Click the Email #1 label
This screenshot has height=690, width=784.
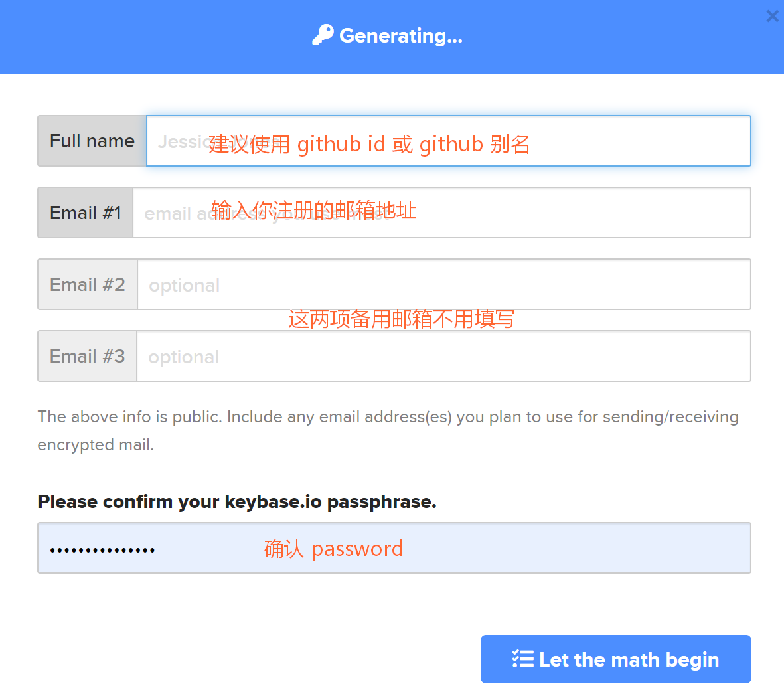[85, 213]
